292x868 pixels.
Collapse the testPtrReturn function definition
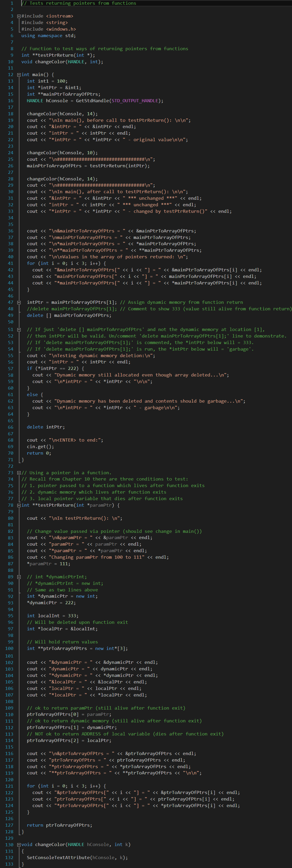19,505
